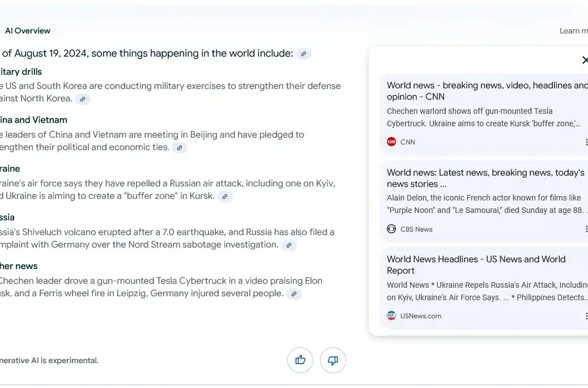Click the US and South Korea exercises sentence
The image size is (588, 388).
pos(171,92)
